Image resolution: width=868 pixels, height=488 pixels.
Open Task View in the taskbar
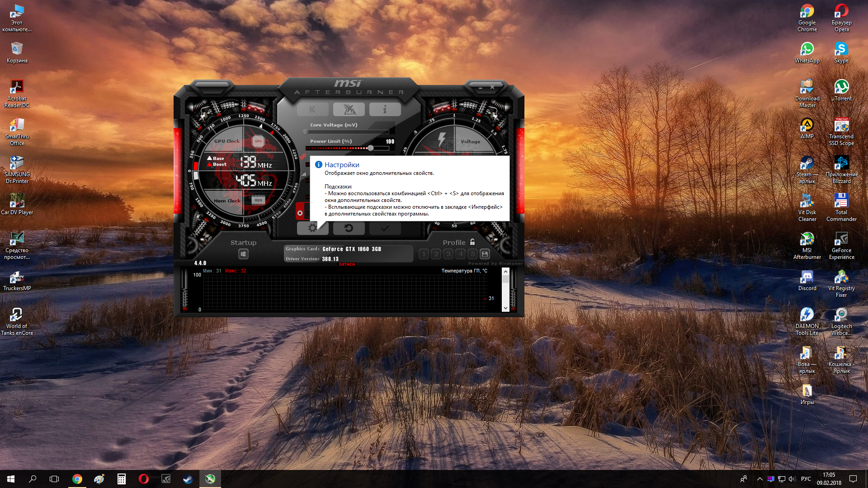(x=54, y=479)
